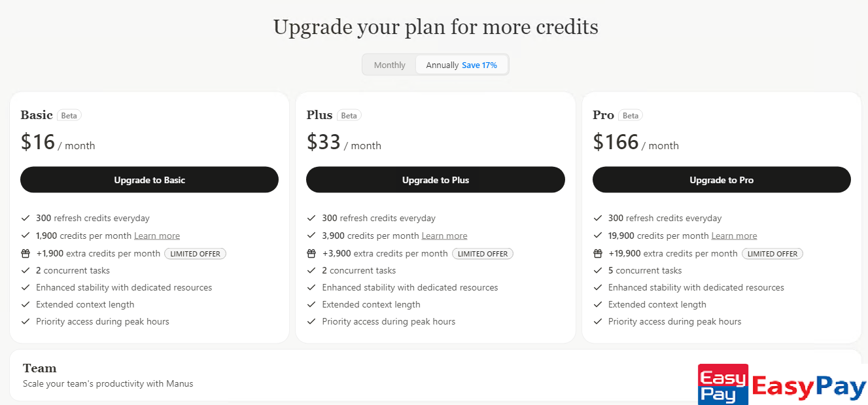The width and height of the screenshot is (868, 405).
Task: Open Learn more link under Basic plan
Action: tap(157, 236)
